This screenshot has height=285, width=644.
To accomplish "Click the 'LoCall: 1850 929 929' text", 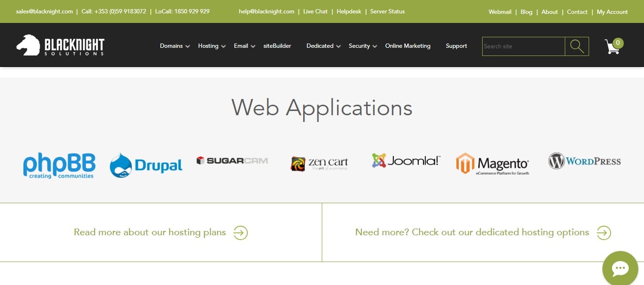I will click(x=182, y=11).
